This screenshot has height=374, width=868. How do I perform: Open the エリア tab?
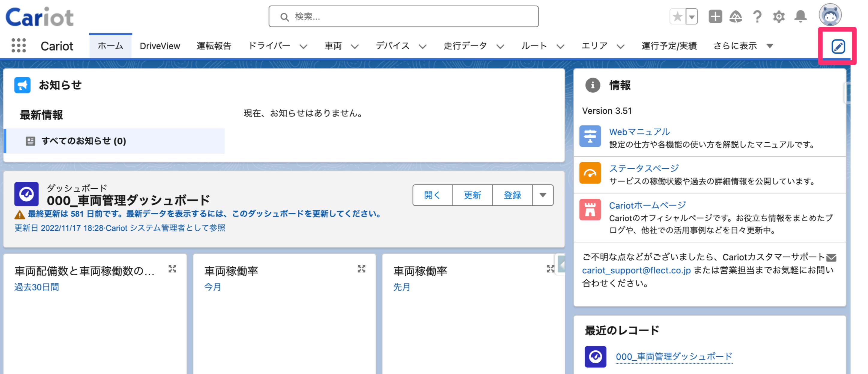[x=594, y=46]
